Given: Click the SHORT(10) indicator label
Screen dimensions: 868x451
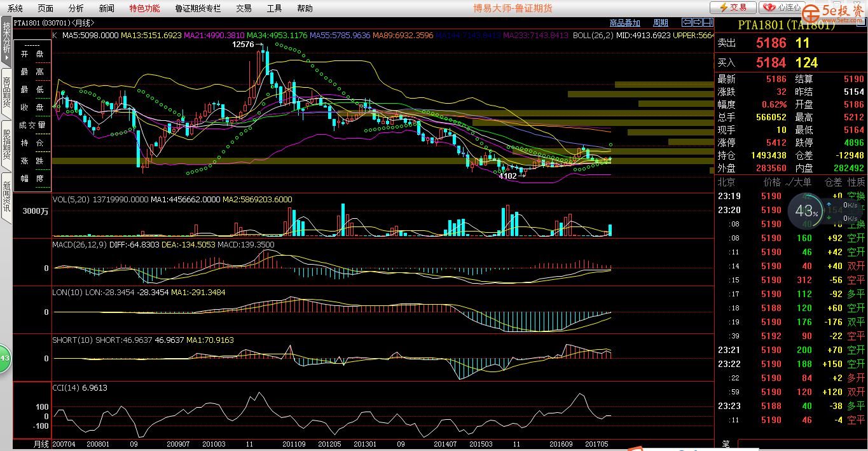Looking at the screenshot, I should click(72, 340).
